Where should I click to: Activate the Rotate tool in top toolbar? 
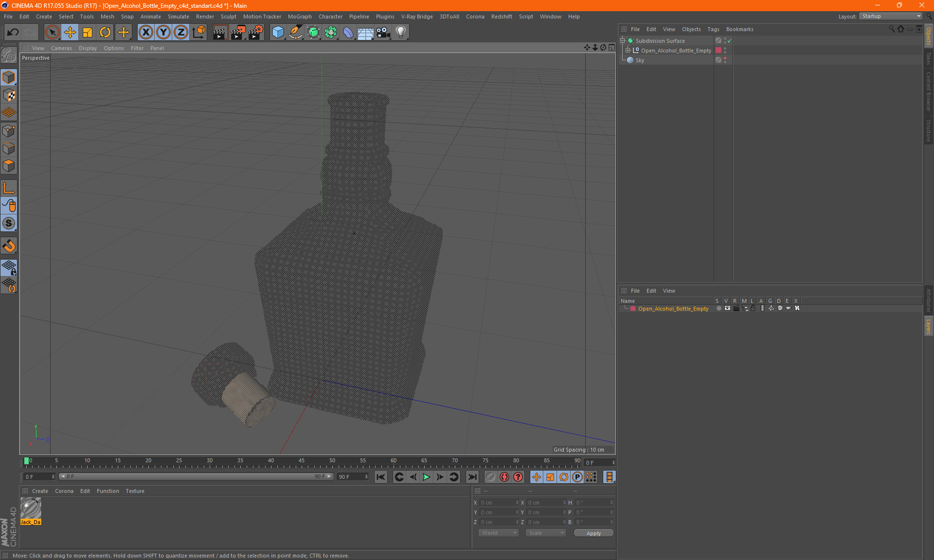click(105, 33)
